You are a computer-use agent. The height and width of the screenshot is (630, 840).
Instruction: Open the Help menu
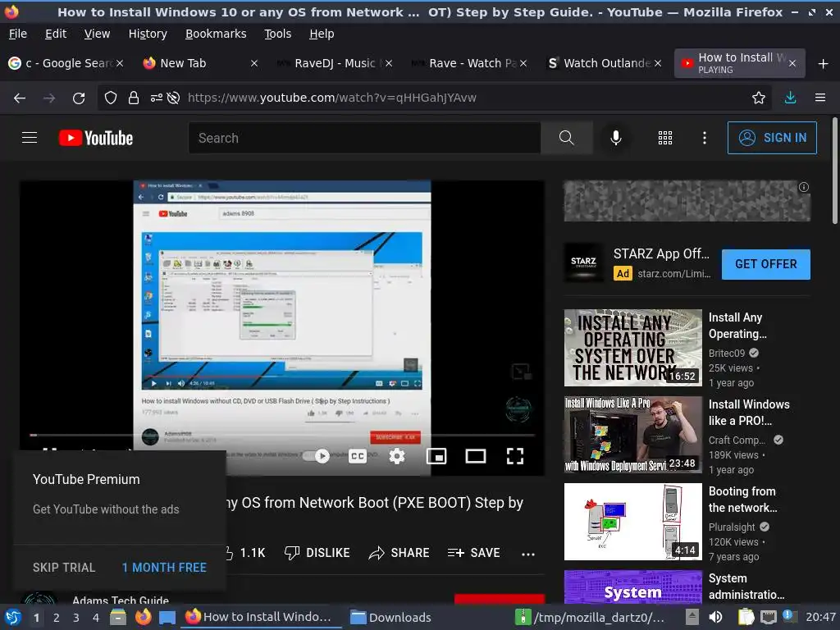[322, 34]
